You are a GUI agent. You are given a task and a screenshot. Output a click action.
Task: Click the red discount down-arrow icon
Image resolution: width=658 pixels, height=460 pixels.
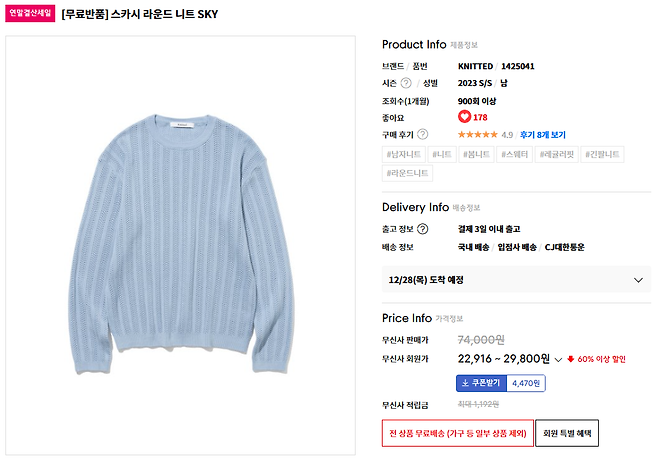coord(570,358)
